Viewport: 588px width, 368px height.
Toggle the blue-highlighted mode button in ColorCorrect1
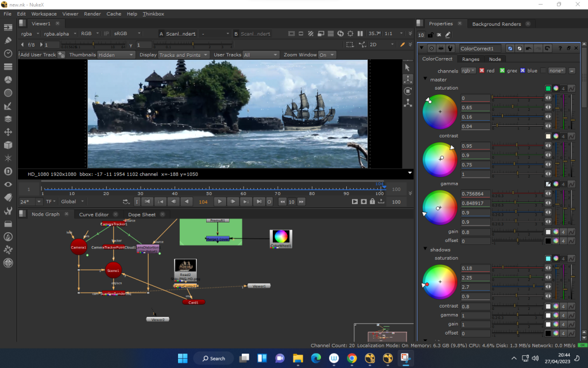[x=510, y=48]
